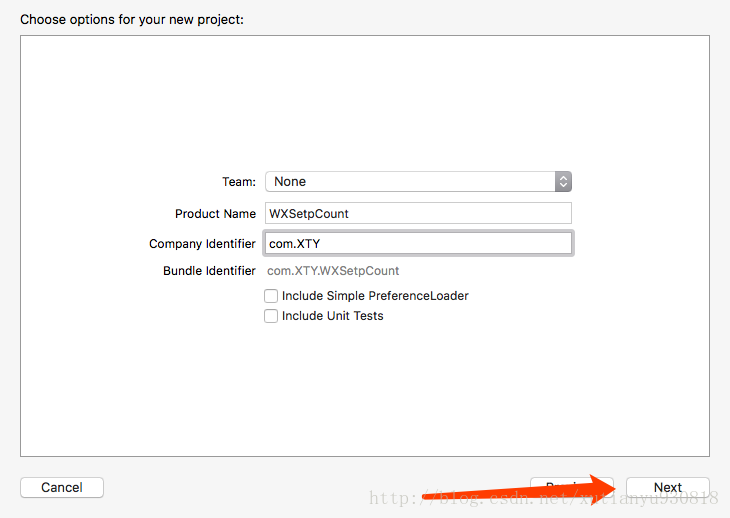Click the Product Name label
Screen dimensions: 730x518
coord(215,214)
